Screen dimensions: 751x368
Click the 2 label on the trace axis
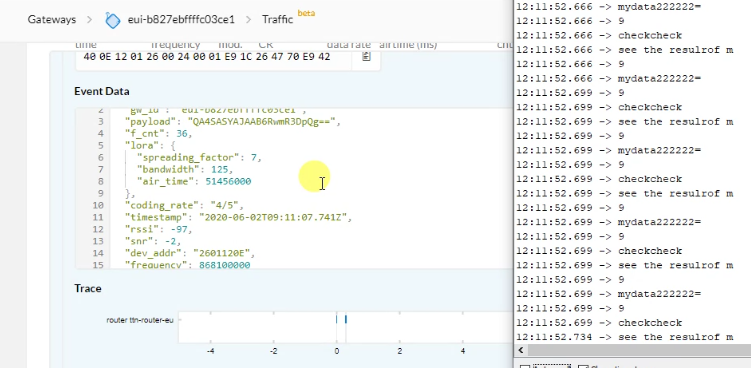[400, 351]
